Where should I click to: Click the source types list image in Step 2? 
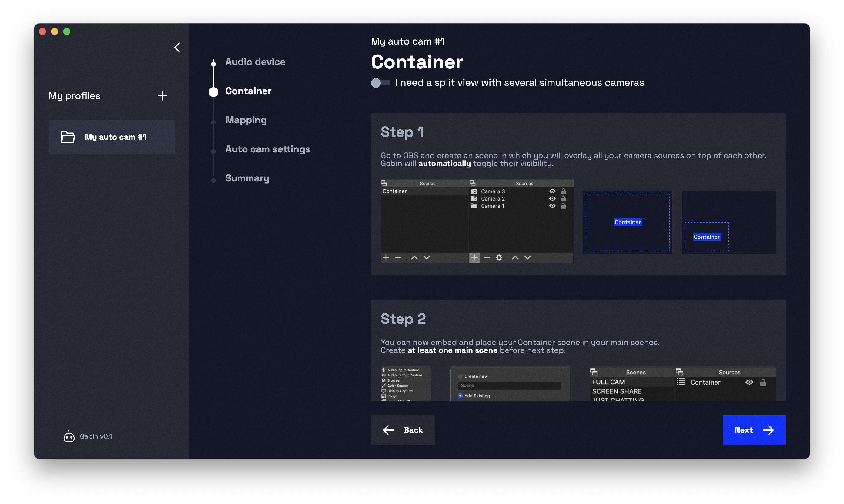point(406,384)
